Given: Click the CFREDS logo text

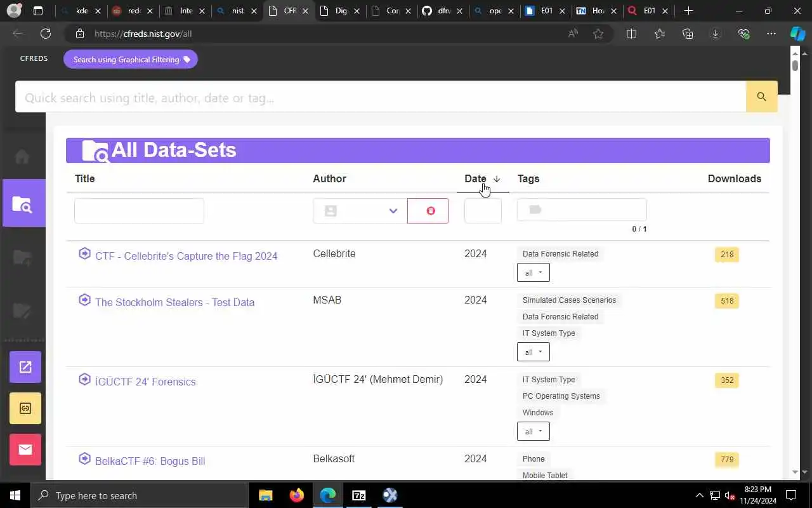Looking at the screenshot, I should [x=34, y=58].
